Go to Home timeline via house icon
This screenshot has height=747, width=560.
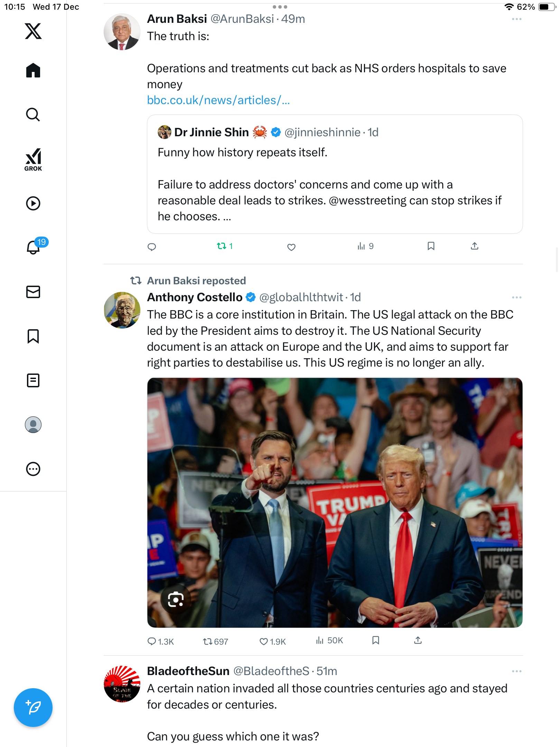click(33, 71)
